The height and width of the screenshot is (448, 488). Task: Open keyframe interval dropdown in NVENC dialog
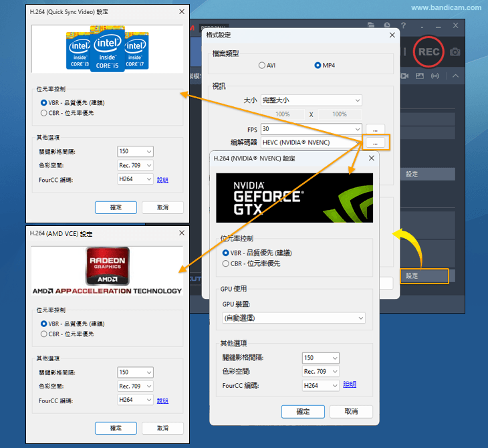tap(321, 358)
